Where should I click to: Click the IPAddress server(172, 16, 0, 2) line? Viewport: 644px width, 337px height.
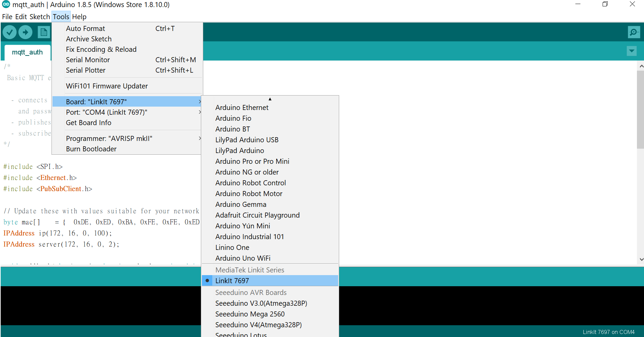61,245
